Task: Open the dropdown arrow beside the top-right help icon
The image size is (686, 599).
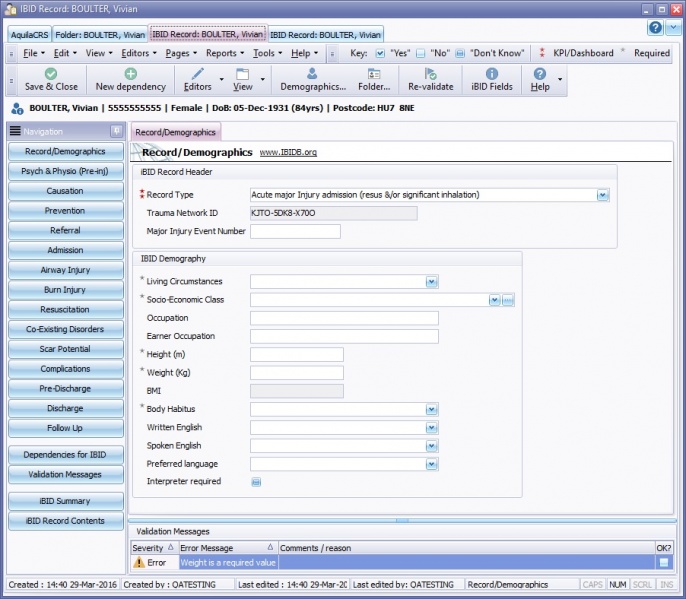Action: (673, 28)
